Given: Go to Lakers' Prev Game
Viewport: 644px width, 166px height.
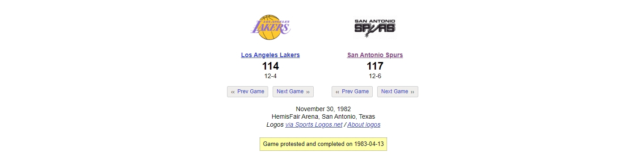Looking at the screenshot, I should click(248, 91).
